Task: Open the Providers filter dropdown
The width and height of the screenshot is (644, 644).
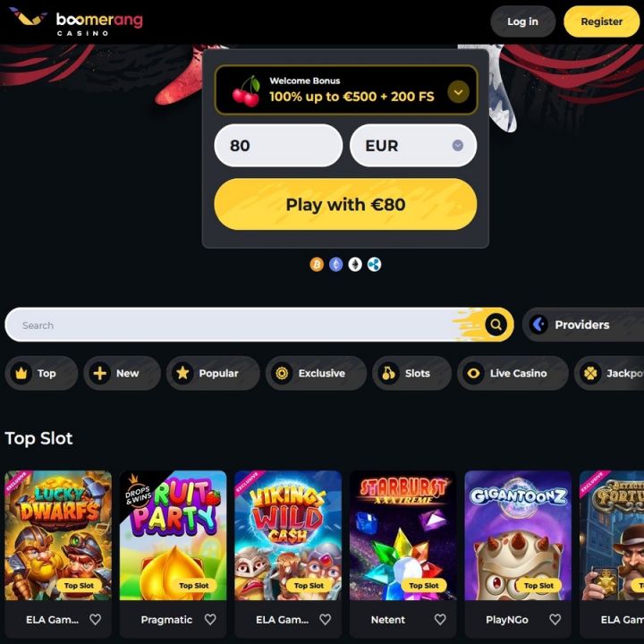Action: 583,325
